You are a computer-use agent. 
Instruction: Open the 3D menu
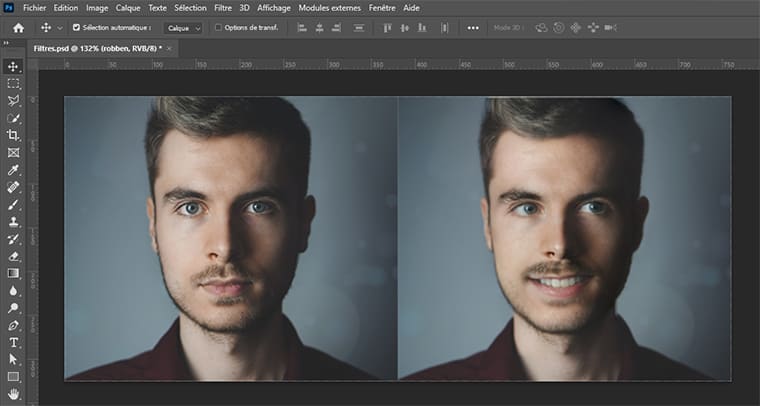pyautogui.click(x=244, y=8)
